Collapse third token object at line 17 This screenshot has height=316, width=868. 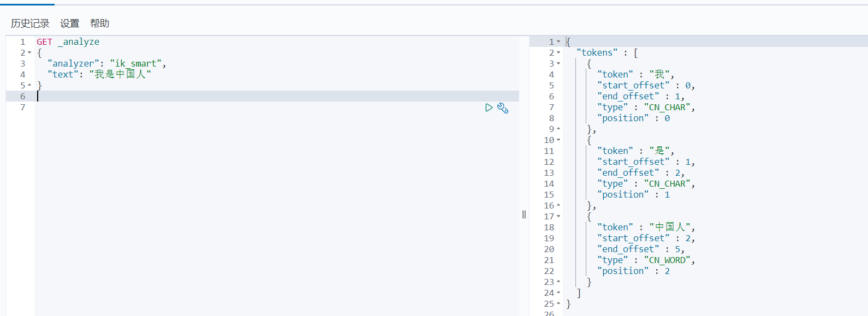[x=558, y=216]
